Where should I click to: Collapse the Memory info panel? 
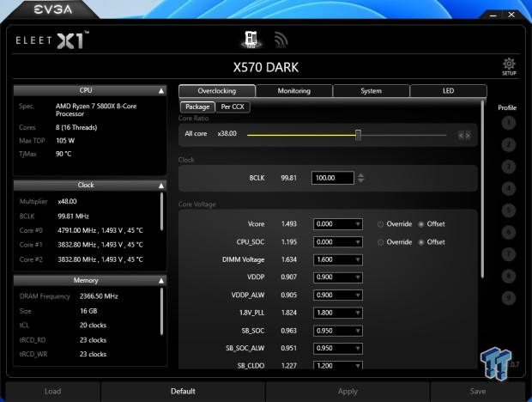pyautogui.click(x=161, y=280)
